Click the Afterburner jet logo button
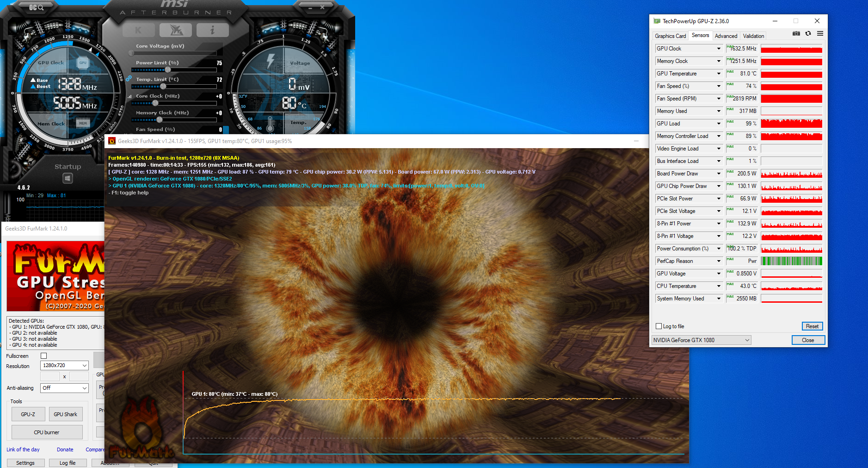The image size is (868, 468). [175, 30]
